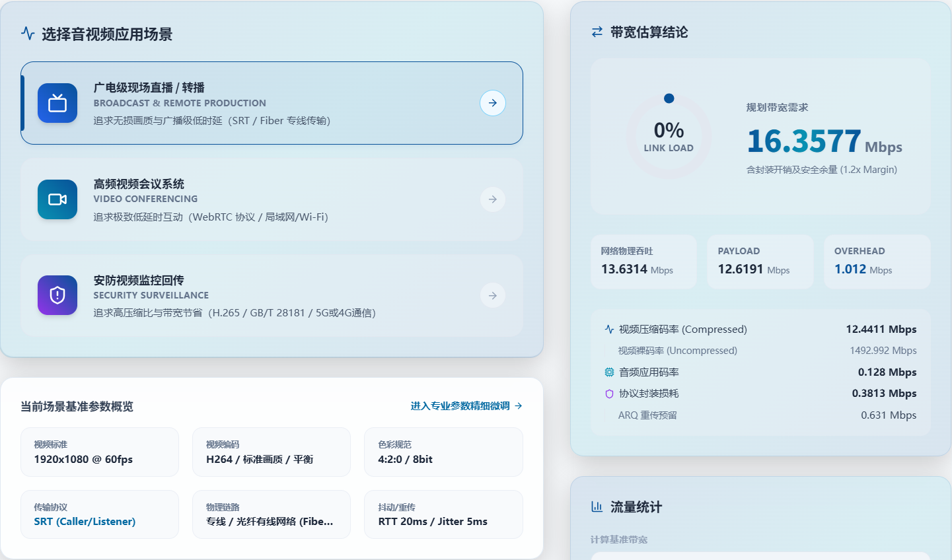Click the 1492.992 Mbps value
The height and width of the screenshot is (560, 952).
883,351
